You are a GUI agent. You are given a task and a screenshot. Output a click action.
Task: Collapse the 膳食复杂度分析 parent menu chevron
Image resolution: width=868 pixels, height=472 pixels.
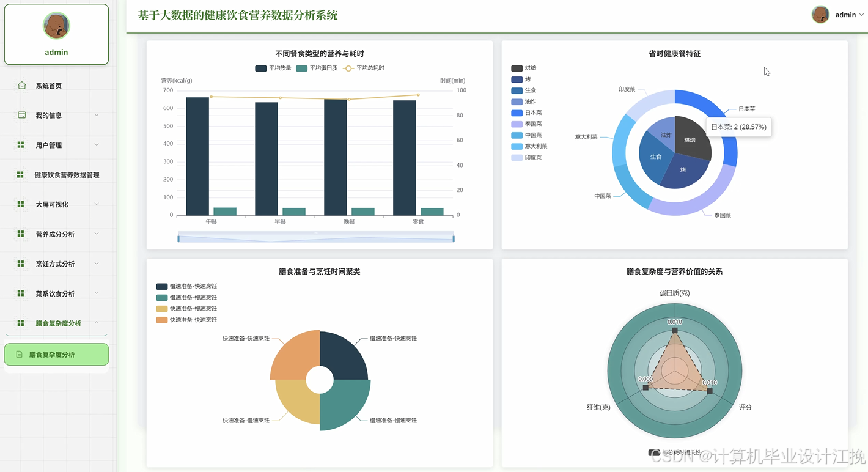(x=97, y=323)
